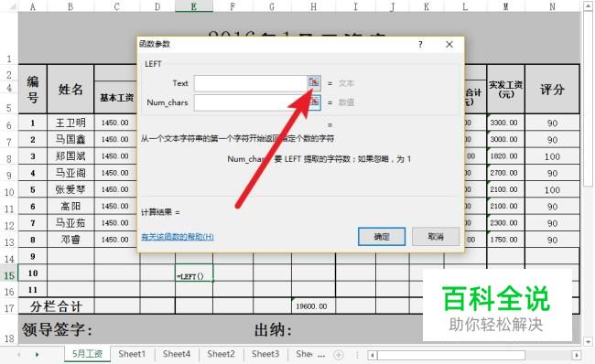Add a new sheet with plus icon

339,355
